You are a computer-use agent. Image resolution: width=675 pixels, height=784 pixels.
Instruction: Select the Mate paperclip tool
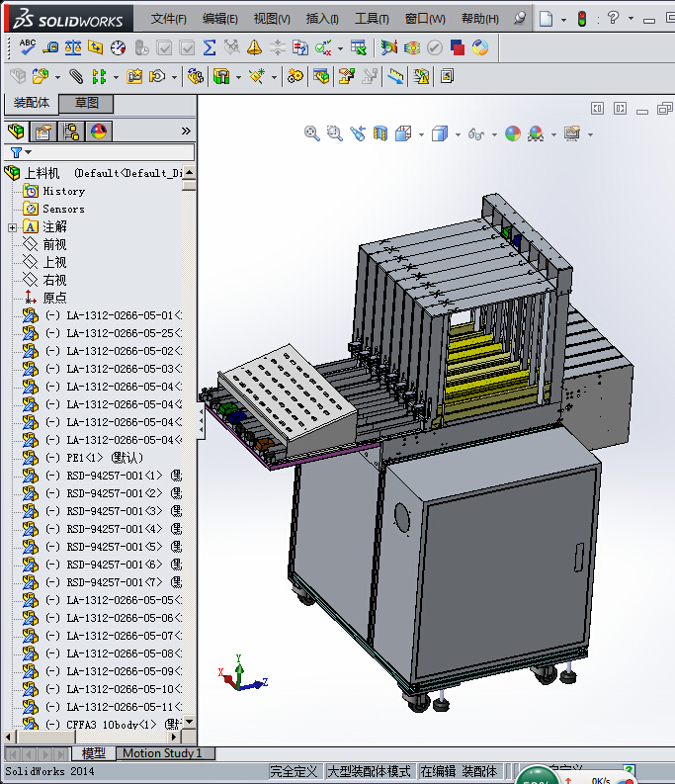point(76,76)
